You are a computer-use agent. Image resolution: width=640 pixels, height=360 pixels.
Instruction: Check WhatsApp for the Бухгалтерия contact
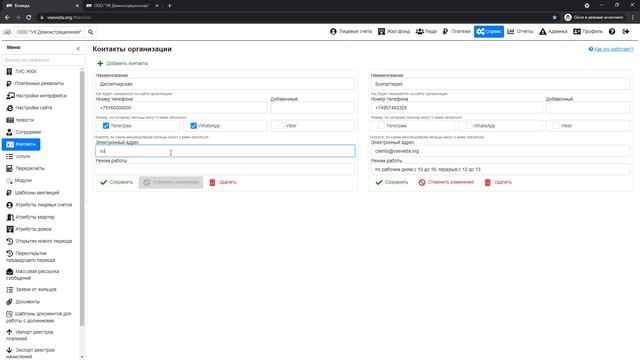click(469, 126)
